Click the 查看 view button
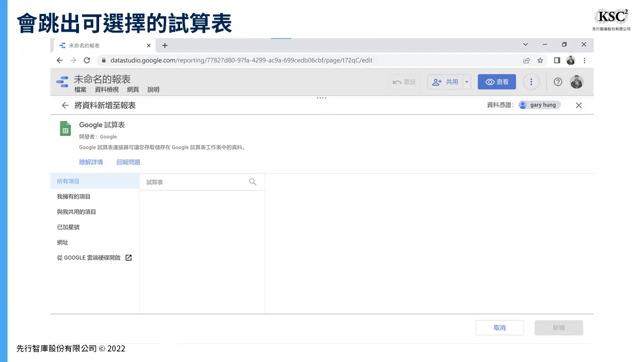The height and width of the screenshot is (362, 644). point(497,82)
